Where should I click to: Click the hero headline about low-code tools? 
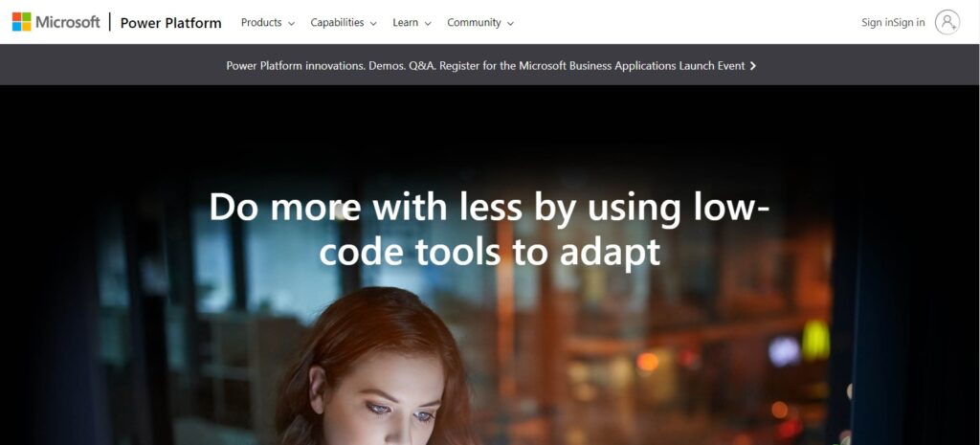[489, 229]
